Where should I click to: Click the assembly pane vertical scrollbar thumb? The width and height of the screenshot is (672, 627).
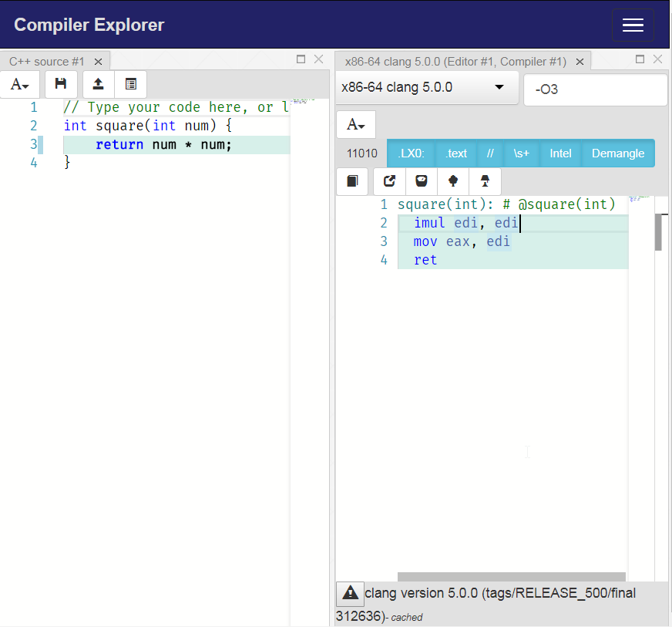(x=658, y=232)
